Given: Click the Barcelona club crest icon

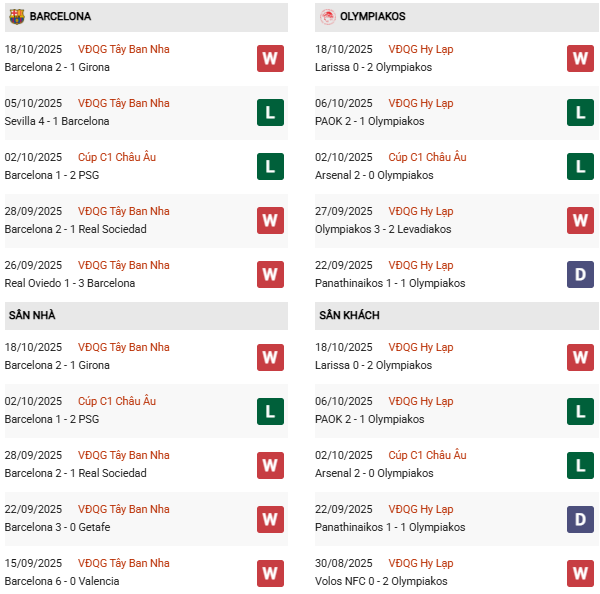Looking at the screenshot, I should coord(15,16).
